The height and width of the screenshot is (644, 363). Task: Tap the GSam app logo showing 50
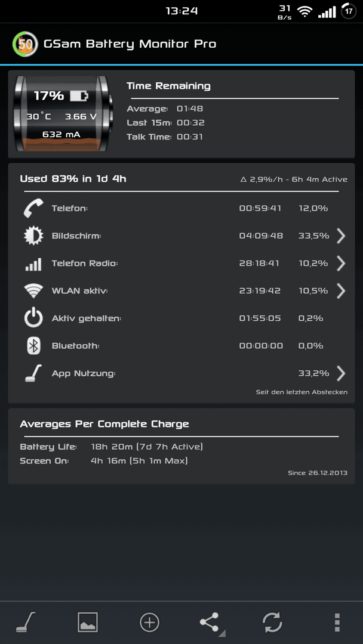tap(24, 44)
